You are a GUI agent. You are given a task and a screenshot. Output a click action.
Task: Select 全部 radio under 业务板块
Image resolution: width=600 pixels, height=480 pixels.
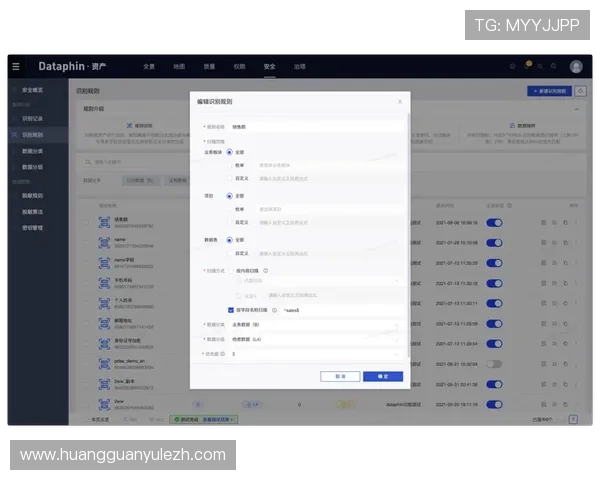229,152
